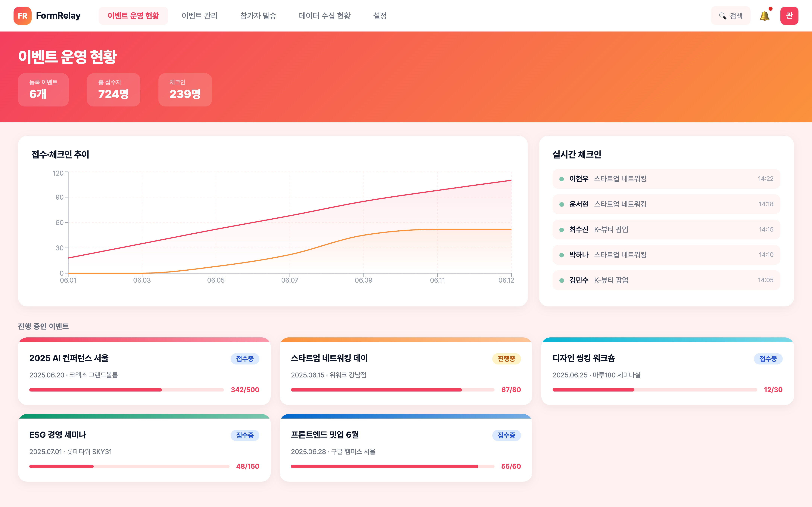Click the 06.09 marker on the chart axis
812x507 pixels.
363,280
